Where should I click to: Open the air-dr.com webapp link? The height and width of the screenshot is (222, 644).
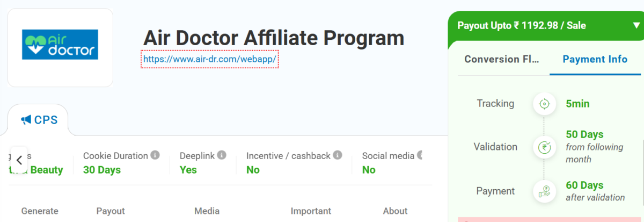point(210,59)
